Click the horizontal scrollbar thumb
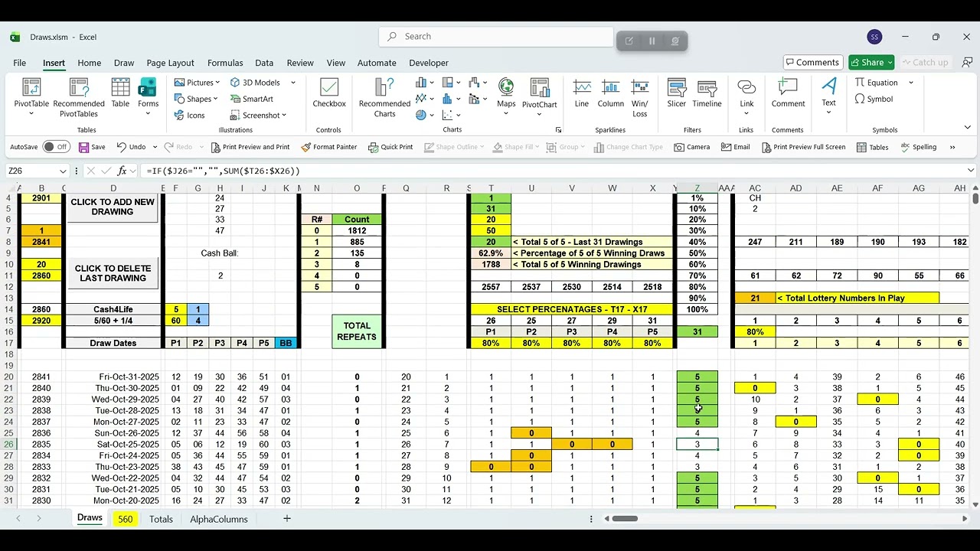Image resolution: width=980 pixels, height=551 pixels. (x=625, y=519)
